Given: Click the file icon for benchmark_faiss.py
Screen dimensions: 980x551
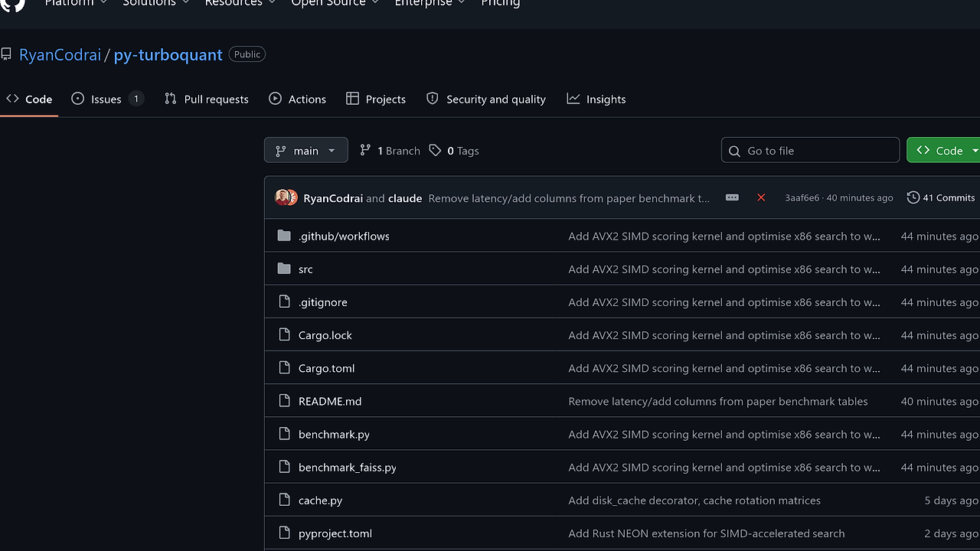Looking at the screenshot, I should [284, 466].
